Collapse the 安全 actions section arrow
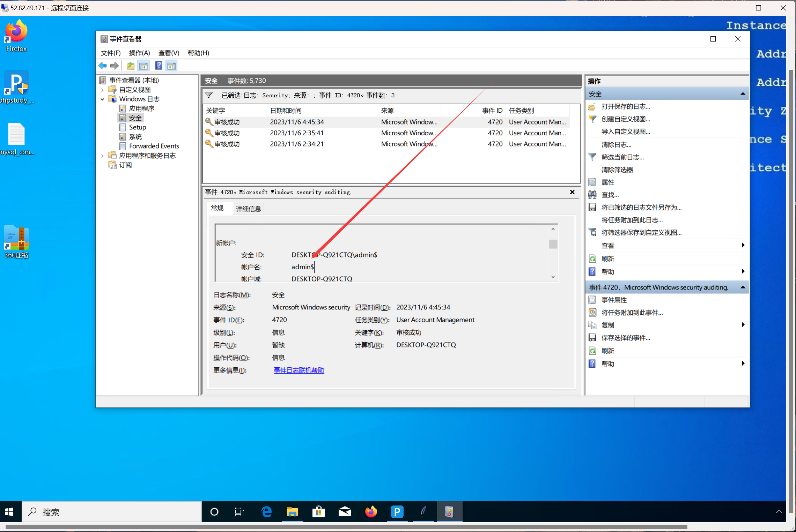796x532 pixels. (x=743, y=94)
